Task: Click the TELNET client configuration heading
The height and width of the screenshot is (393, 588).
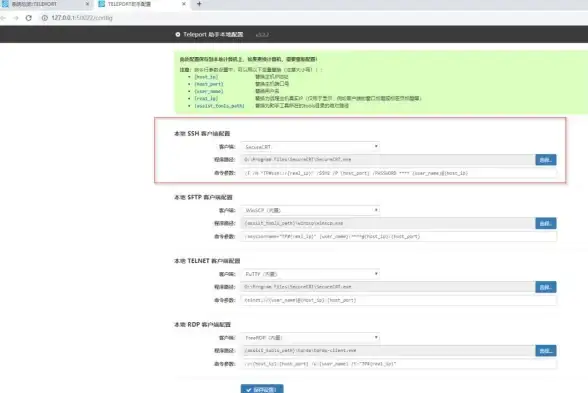Action: click(207, 261)
